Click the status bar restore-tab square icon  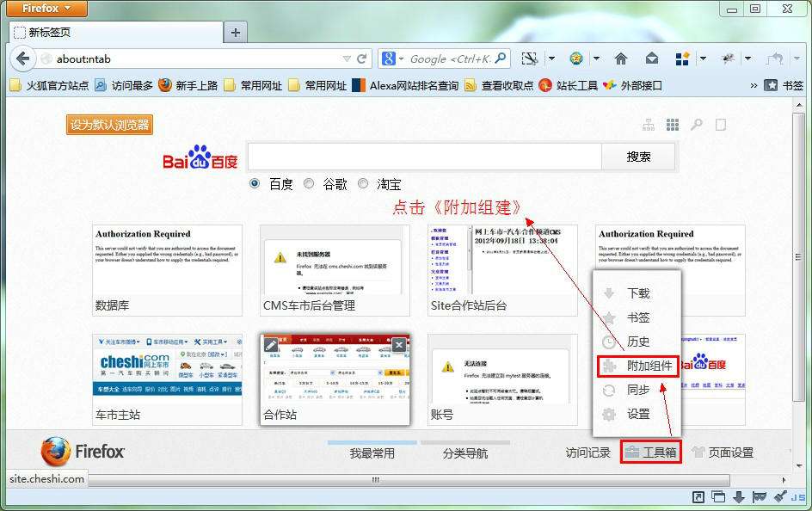(698, 497)
